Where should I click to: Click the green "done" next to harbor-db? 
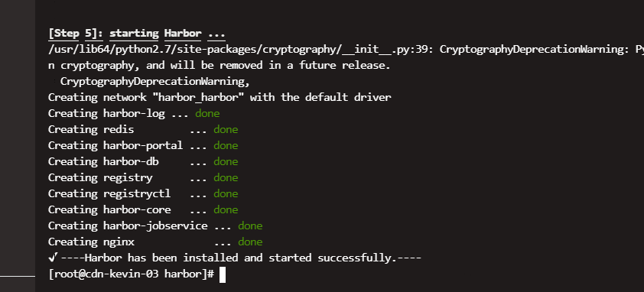(x=226, y=161)
